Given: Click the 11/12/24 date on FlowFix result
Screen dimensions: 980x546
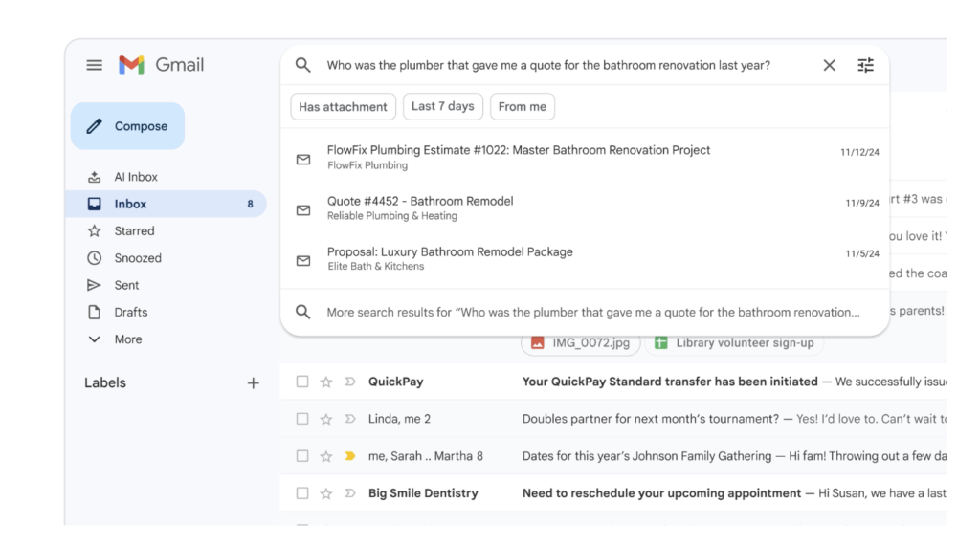Looking at the screenshot, I should point(859,152).
